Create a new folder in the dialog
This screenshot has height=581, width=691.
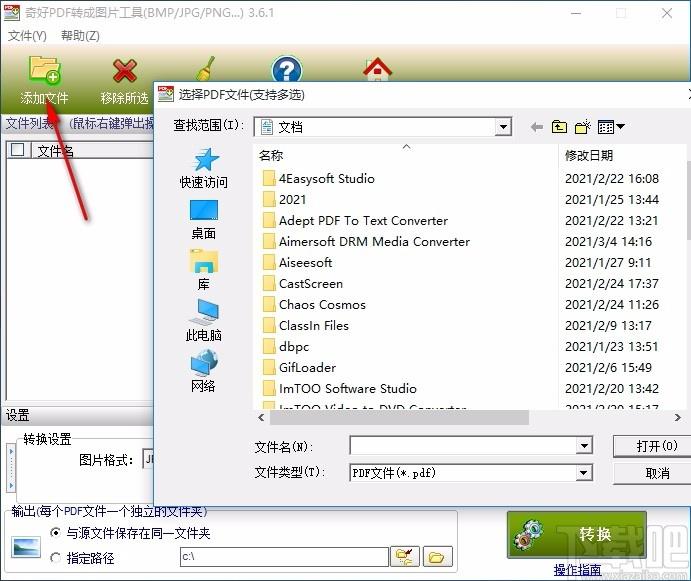pyautogui.click(x=583, y=127)
